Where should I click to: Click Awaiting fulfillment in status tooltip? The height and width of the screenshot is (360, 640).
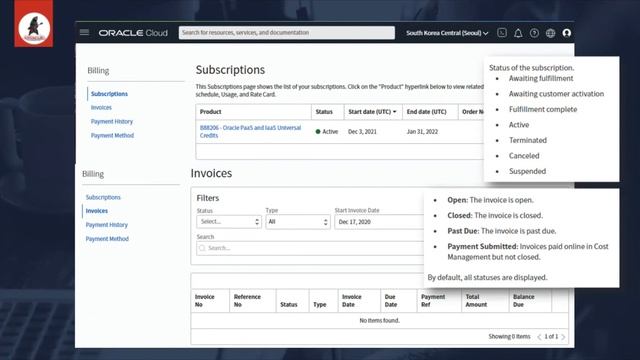click(541, 78)
